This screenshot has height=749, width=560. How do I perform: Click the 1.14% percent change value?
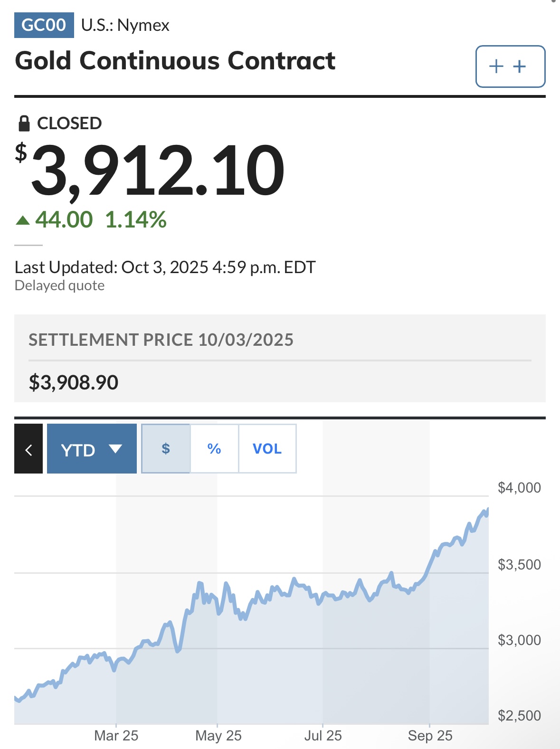[136, 220]
